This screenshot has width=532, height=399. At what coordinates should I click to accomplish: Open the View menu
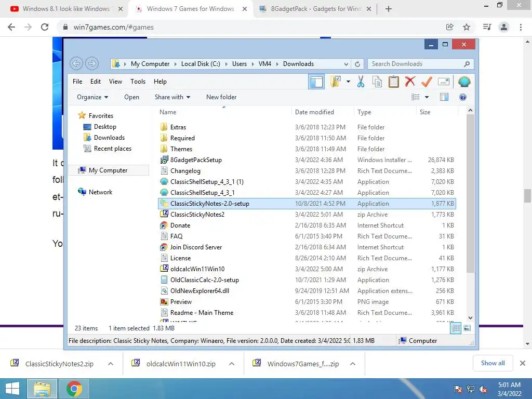pos(115,82)
